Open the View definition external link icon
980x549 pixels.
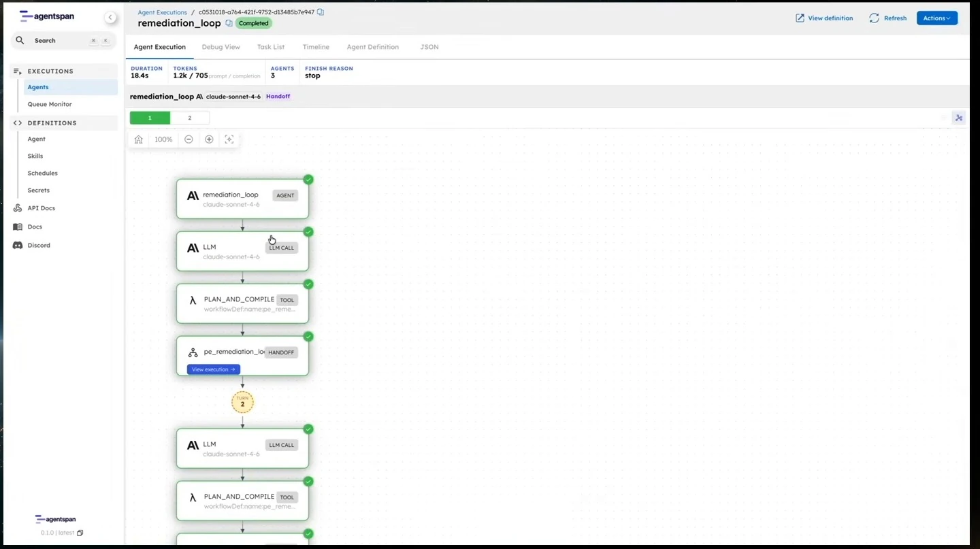(800, 18)
